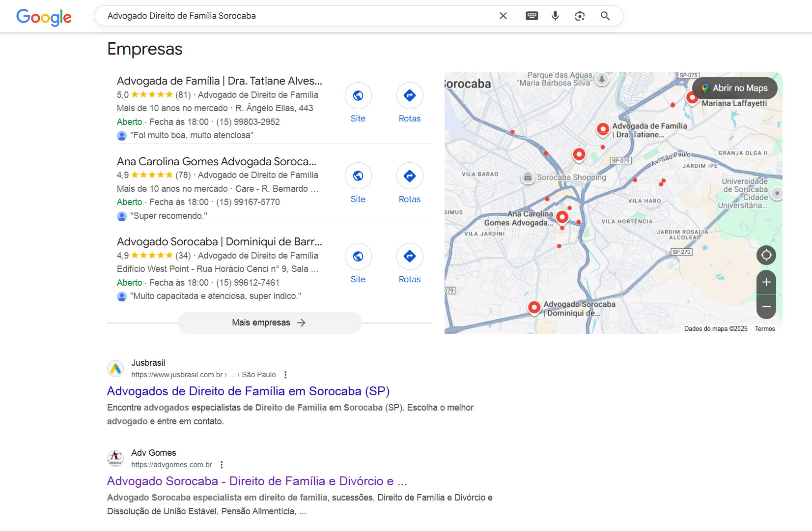Click the magnifying glass search button

pyautogui.click(x=605, y=16)
